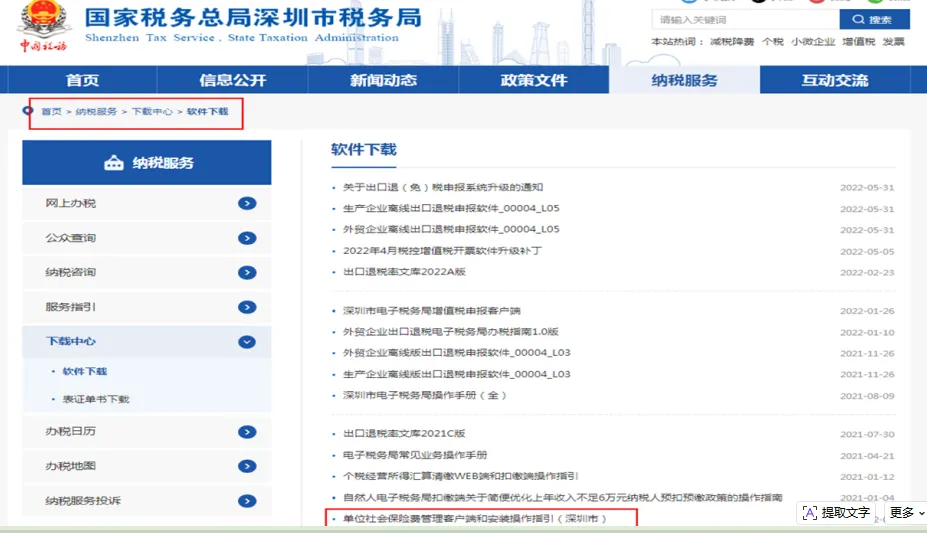This screenshot has height=533, width=927.
Task: Open 软件下载 submenu item
Action: pyautogui.click(x=85, y=372)
